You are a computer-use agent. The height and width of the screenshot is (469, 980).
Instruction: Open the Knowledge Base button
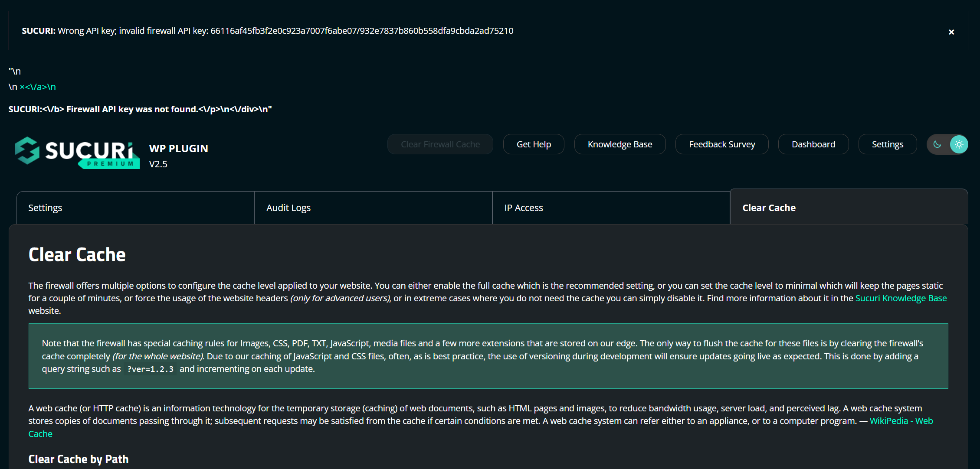(x=619, y=144)
